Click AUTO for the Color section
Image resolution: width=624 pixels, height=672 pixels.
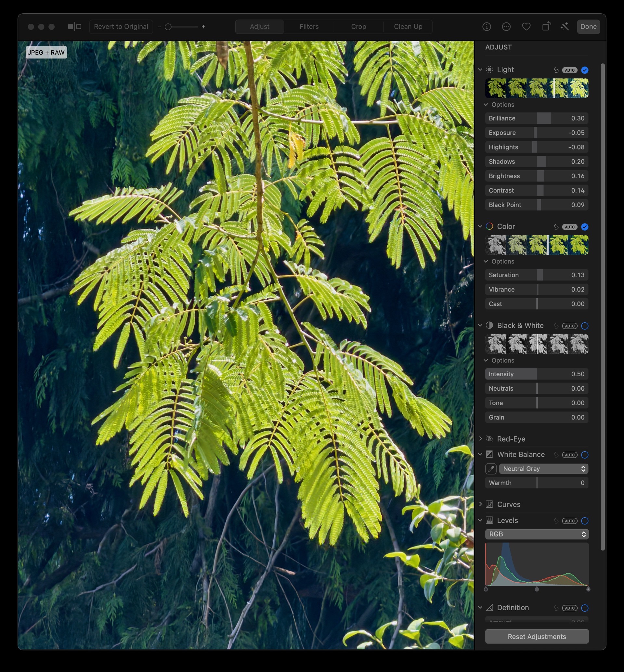[570, 227]
